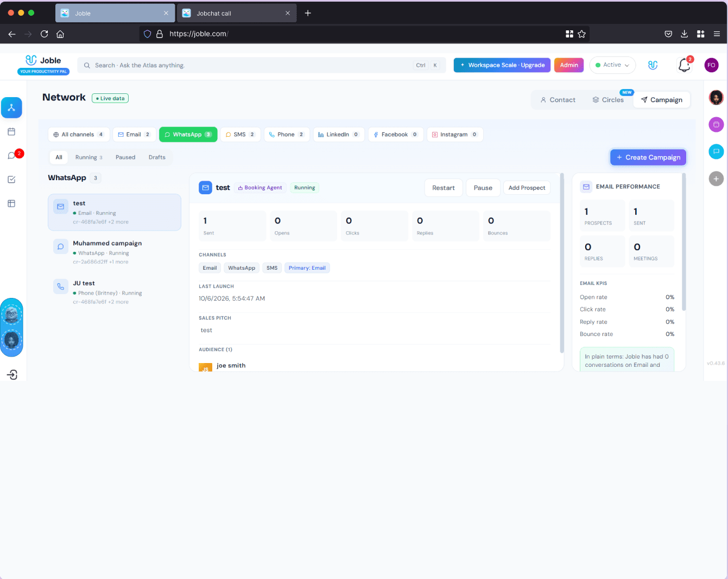Open the table grid icon in sidebar
Image resolution: width=728 pixels, height=579 pixels.
[11, 203]
